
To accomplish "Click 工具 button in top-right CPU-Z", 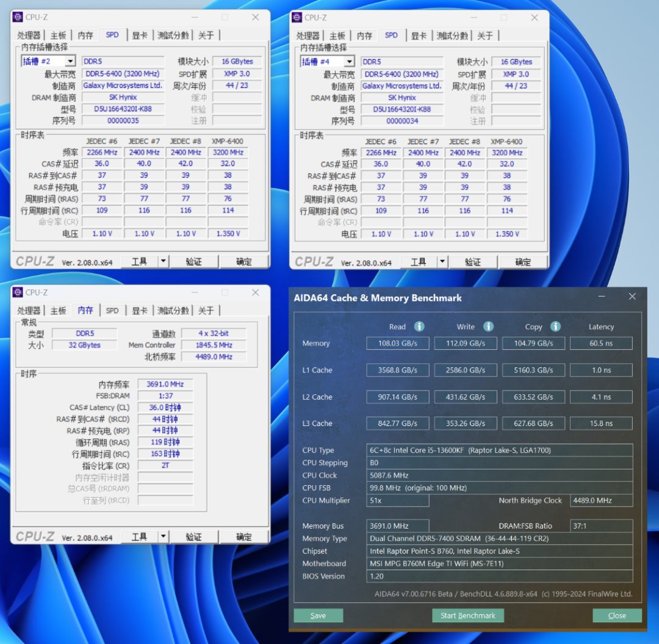I will [x=419, y=262].
